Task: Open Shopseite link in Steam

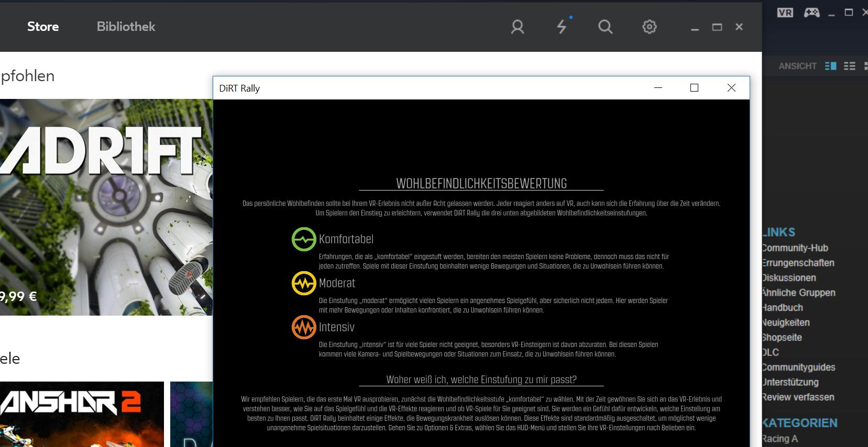Action: pyautogui.click(x=782, y=338)
